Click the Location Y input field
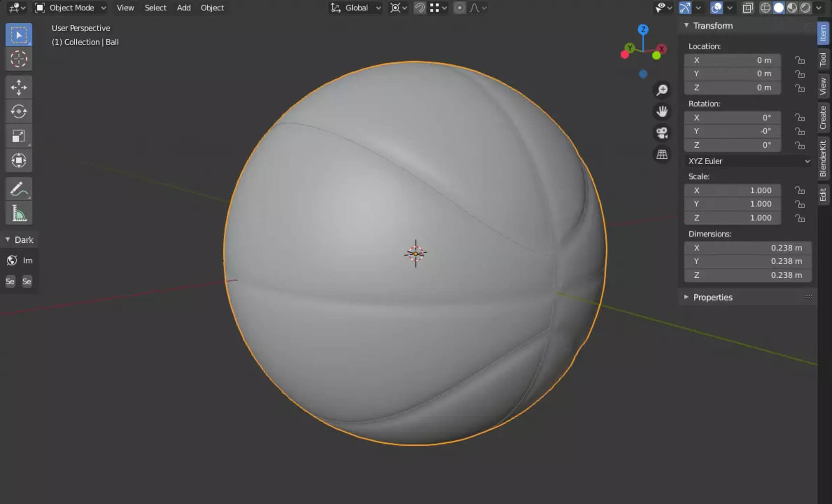 pyautogui.click(x=733, y=74)
